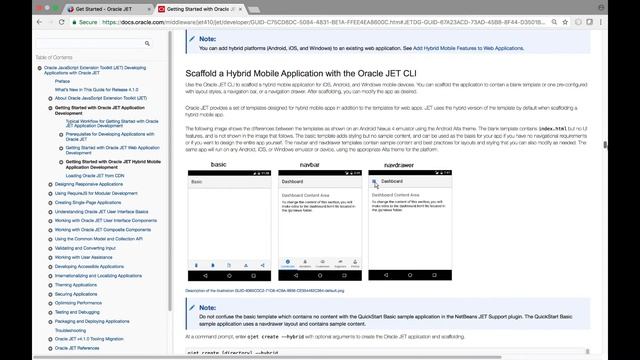Expand 'Oracle JET References' node
This screenshot has height=360, width=640.
50,349
